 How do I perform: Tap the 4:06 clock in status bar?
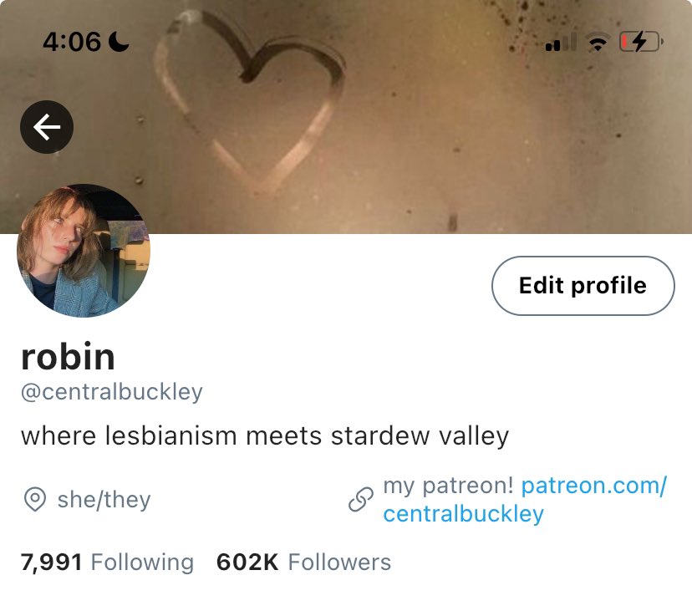point(72,42)
